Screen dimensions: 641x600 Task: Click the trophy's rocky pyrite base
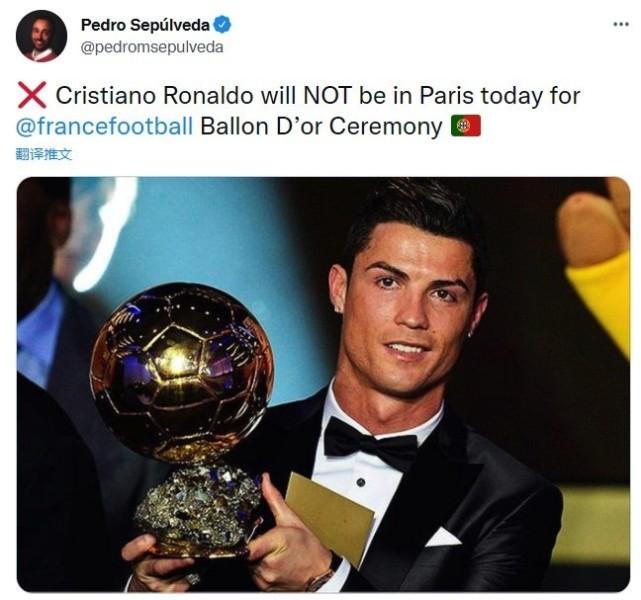point(198,505)
